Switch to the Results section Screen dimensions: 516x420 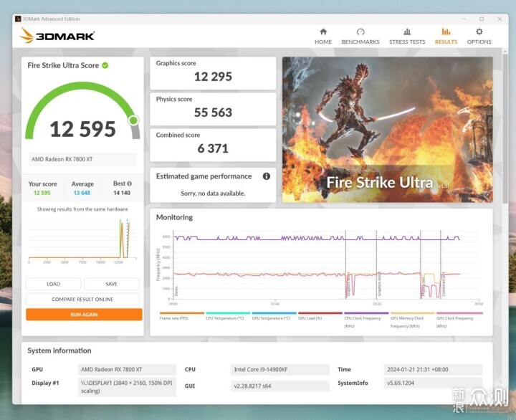[x=446, y=37]
